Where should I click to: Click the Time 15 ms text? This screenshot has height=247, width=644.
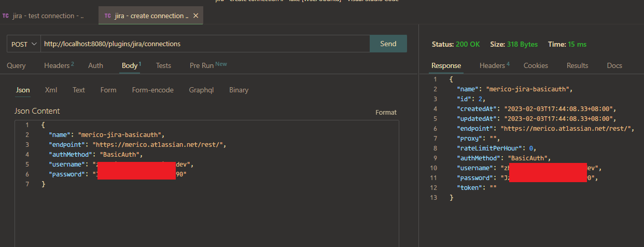pyautogui.click(x=567, y=44)
